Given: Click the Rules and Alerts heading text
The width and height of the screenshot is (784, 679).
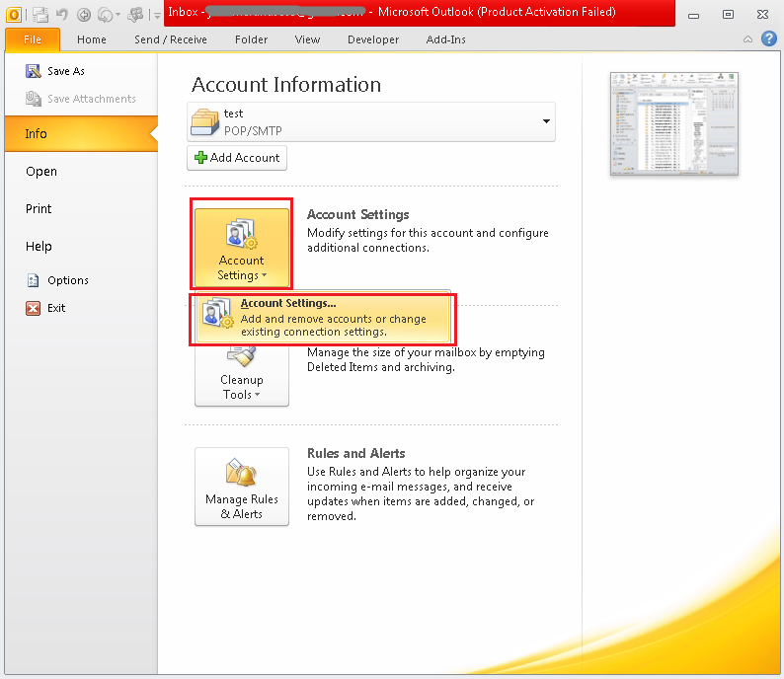Looking at the screenshot, I should [356, 453].
